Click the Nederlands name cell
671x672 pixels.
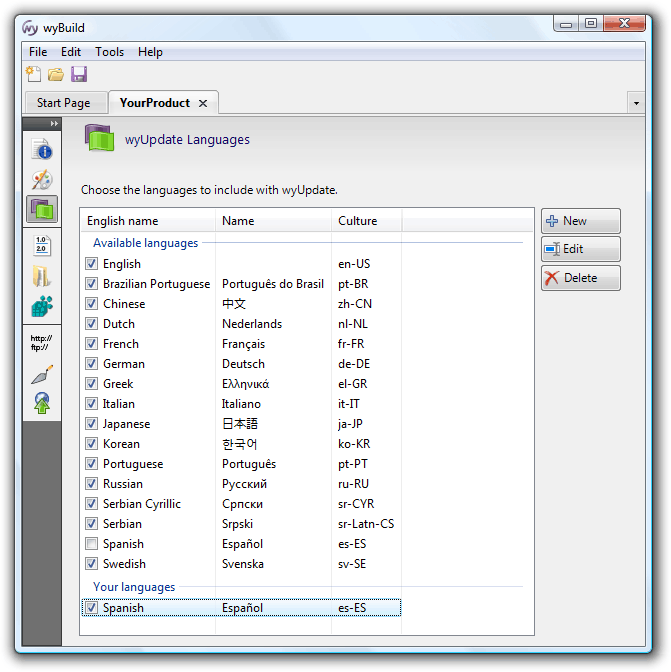[252, 324]
